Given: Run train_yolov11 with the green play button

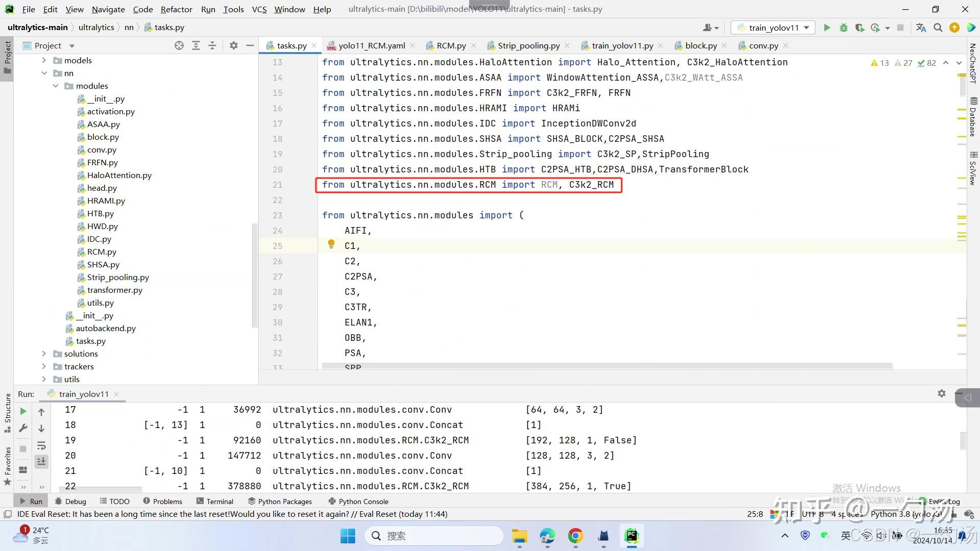Looking at the screenshot, I should tap(827, 28).
